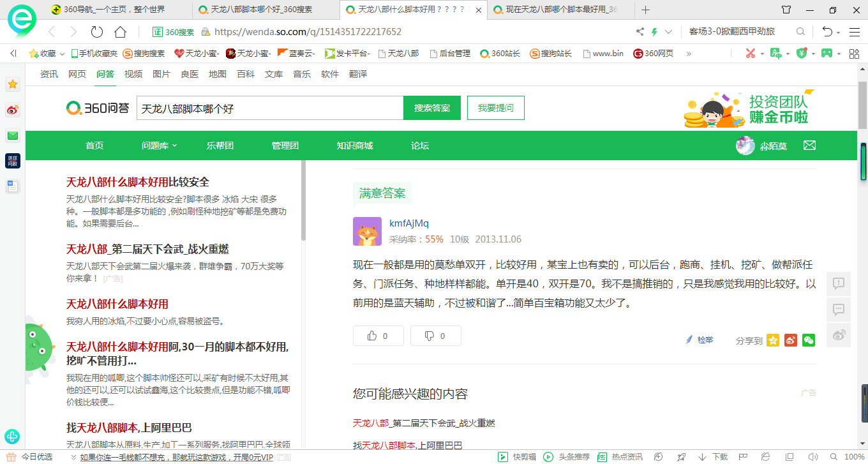Click the magnifier in hot-news search box
Screen dimensions: 868x464
800,31
